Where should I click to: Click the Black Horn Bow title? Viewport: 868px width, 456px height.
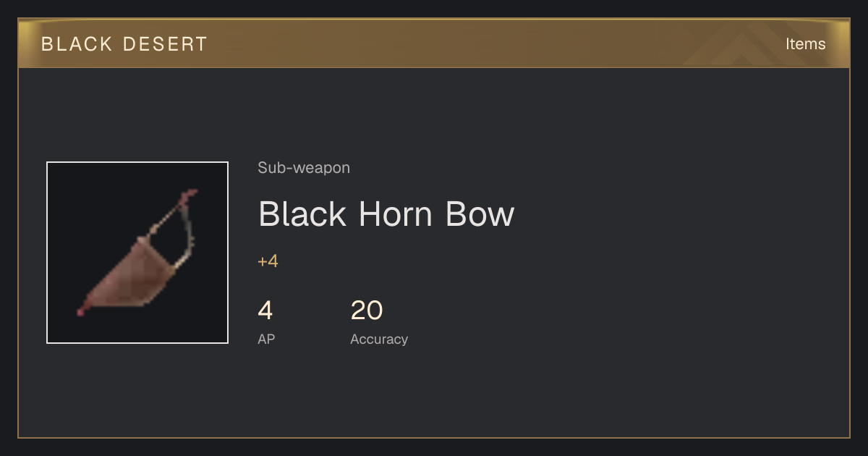pyautogui.click(x=386, y=214)
